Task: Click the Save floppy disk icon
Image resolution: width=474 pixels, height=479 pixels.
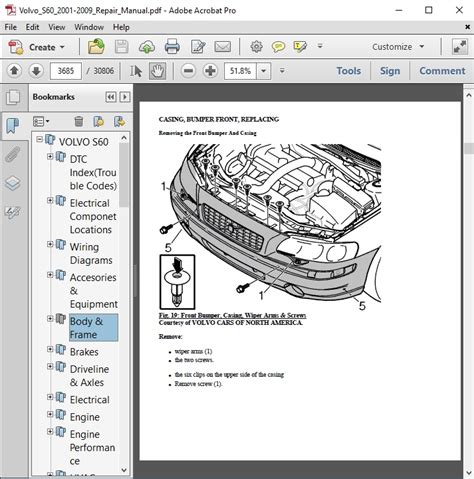Action: (122, 47)
